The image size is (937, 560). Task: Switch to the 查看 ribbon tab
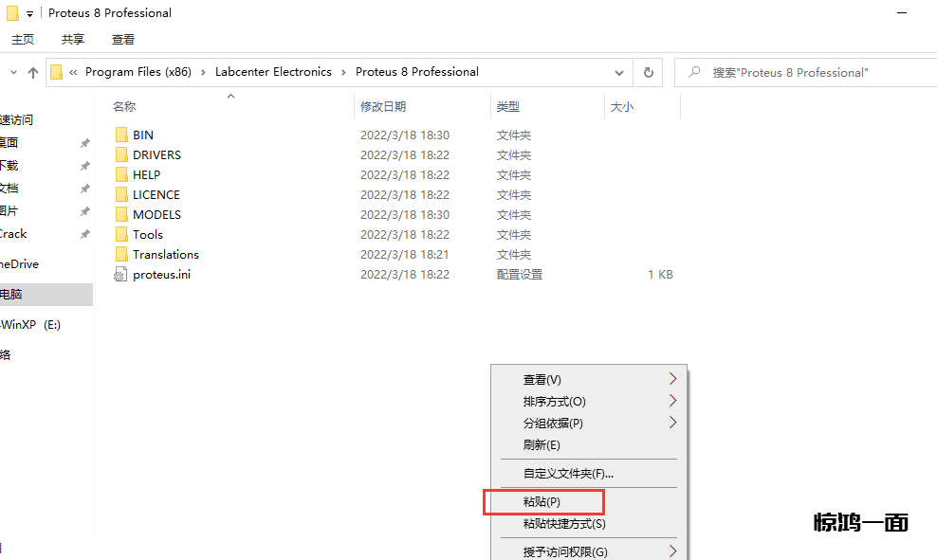pos(123,40)
